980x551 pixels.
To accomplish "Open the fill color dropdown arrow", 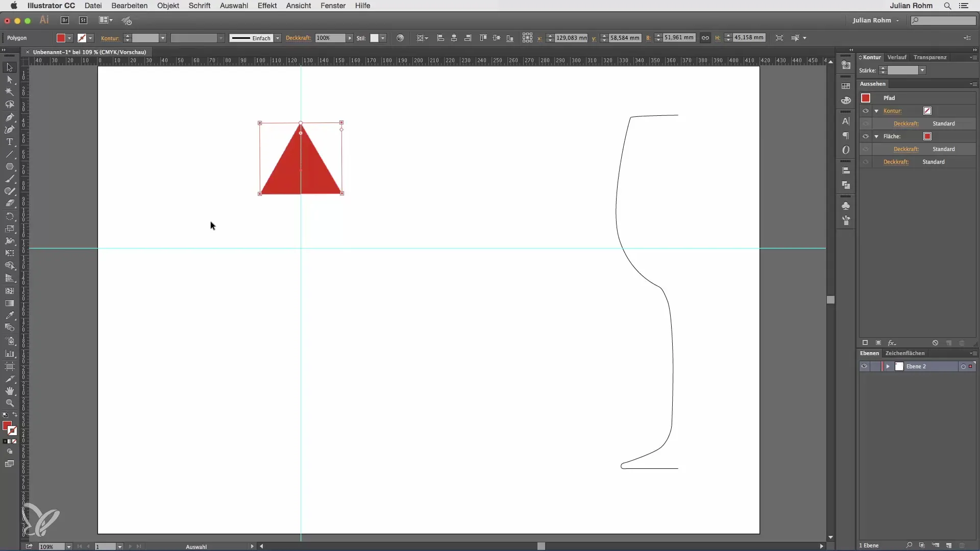I will tap(69, 38).
